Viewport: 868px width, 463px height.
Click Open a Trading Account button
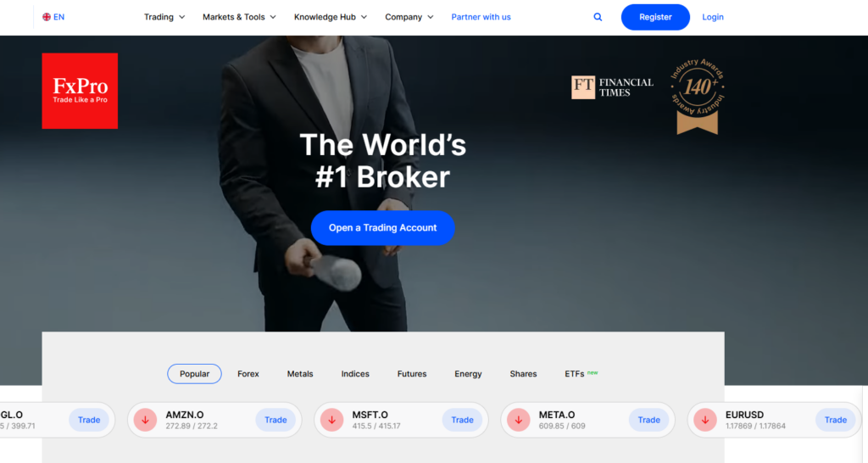coord(382,227)
